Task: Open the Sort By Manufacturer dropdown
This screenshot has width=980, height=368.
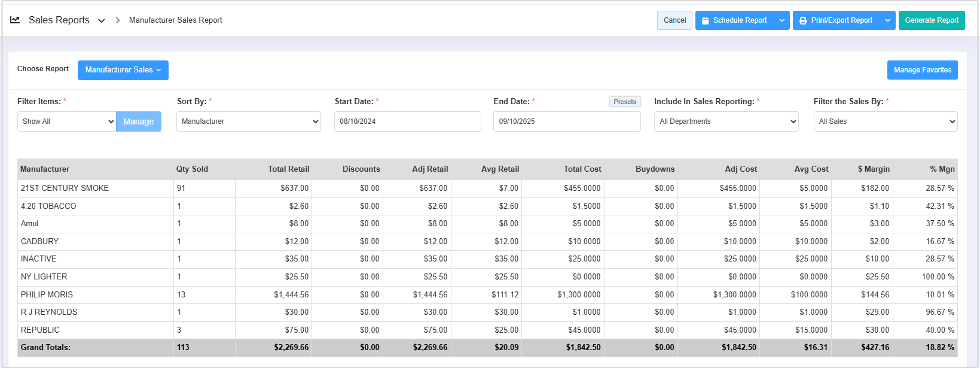Action: click(x=248, y=121)
